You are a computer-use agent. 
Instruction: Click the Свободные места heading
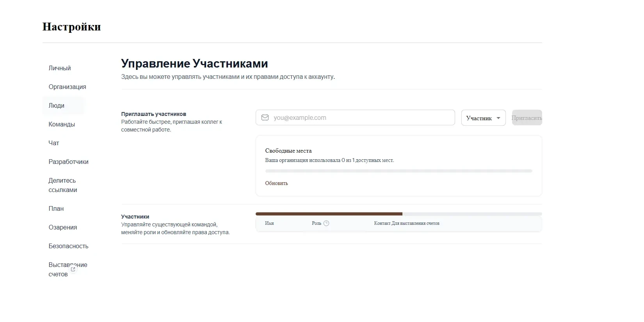coord(288,151)
